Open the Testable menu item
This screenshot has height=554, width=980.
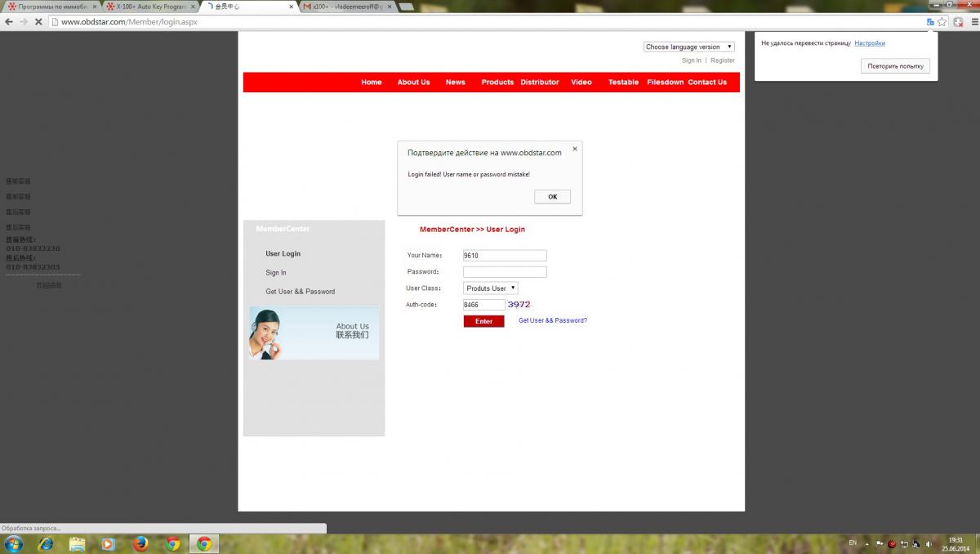[x=623, y=83]
